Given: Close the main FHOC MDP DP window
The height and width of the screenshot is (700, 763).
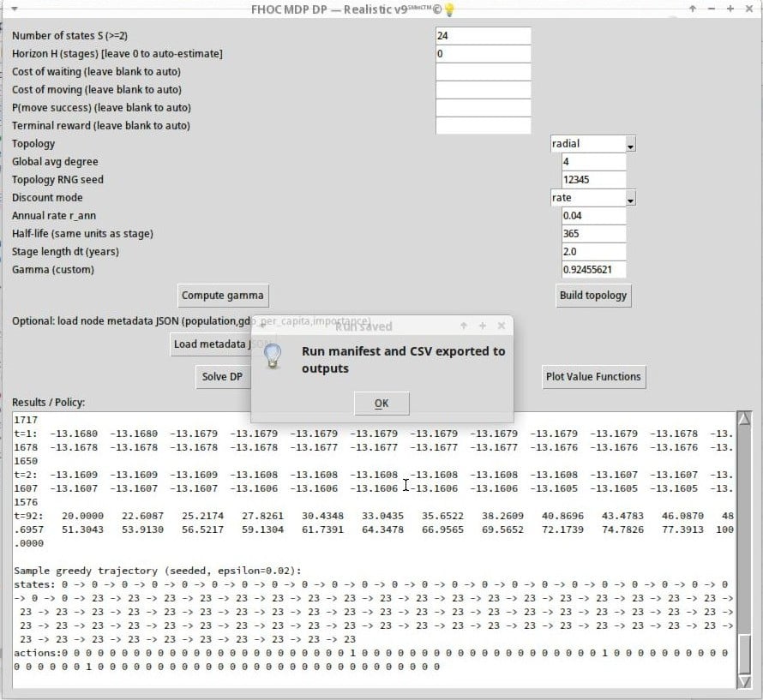Looking at the screenshot, I should click(x=749, y=9).
